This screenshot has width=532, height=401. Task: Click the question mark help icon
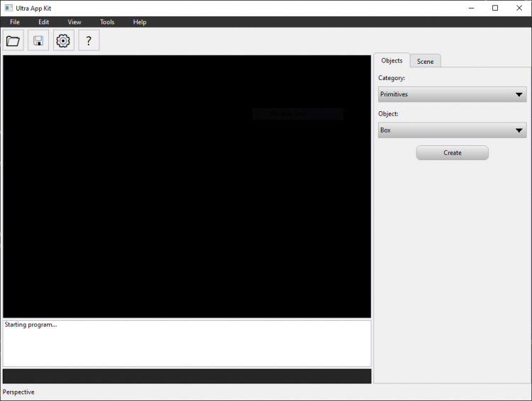[x=89, y=41]
